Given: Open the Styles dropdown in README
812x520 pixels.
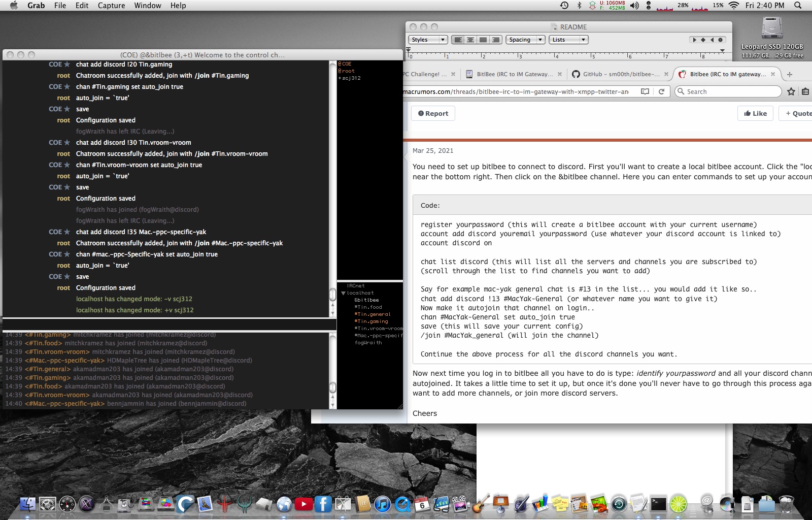Looking at the screenshot, I should [x=427, y=40].
